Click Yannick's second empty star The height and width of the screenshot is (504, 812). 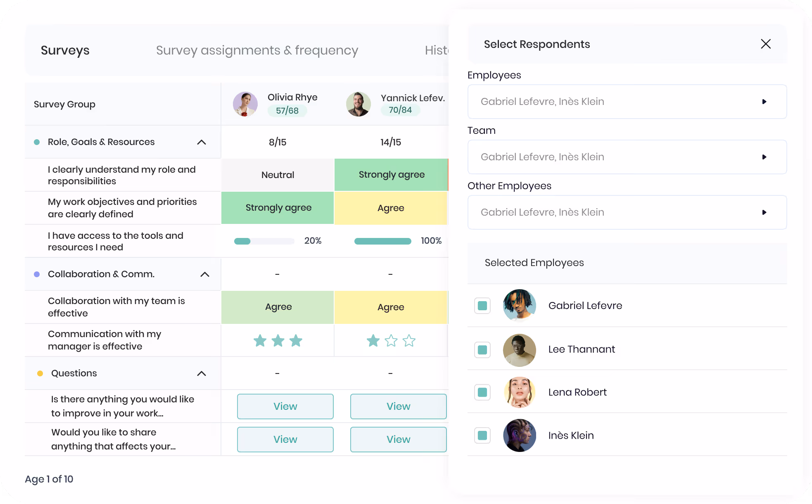click(x=391, y=341)
